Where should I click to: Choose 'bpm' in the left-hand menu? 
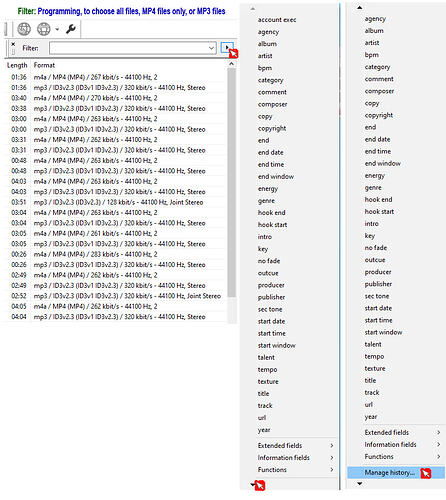pyautogui.click(x=265, y=68)
